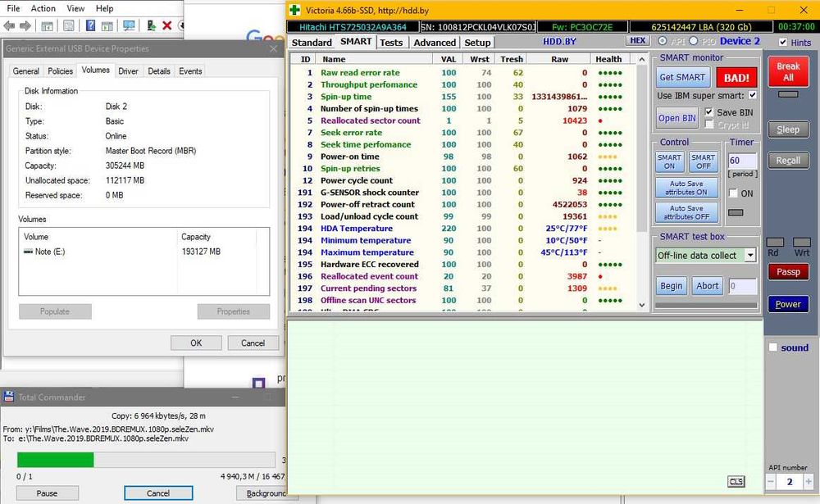Viewport: 820px width, 504px height.
Task: Click the red BAD! status indicator
Action: [x=736, y=77]
